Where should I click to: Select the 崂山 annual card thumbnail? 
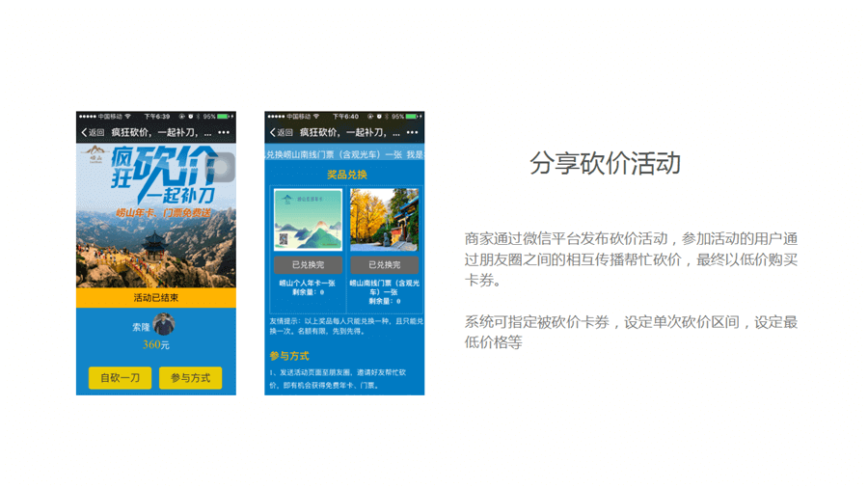pos(307,220)
